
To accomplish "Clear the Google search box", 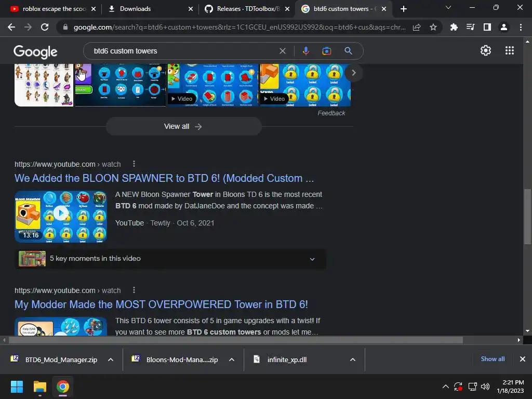I will pos(282,51).
